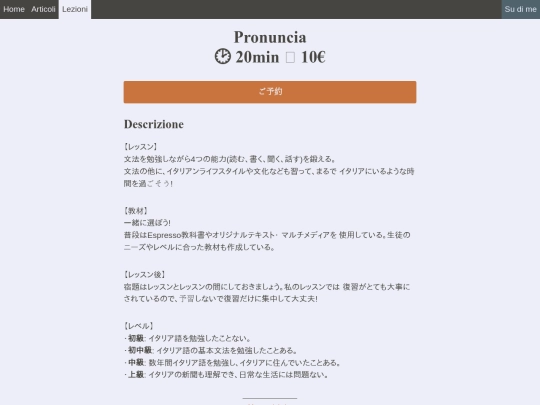This screenshot has height=405, width=540.
Task: Click the 中級 level entry
Action: (232, 363)
